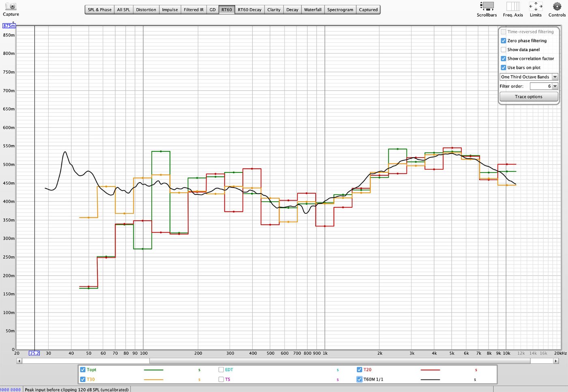Uncheck Zero phase filtering
568x392 pixels.
point(503,41)
